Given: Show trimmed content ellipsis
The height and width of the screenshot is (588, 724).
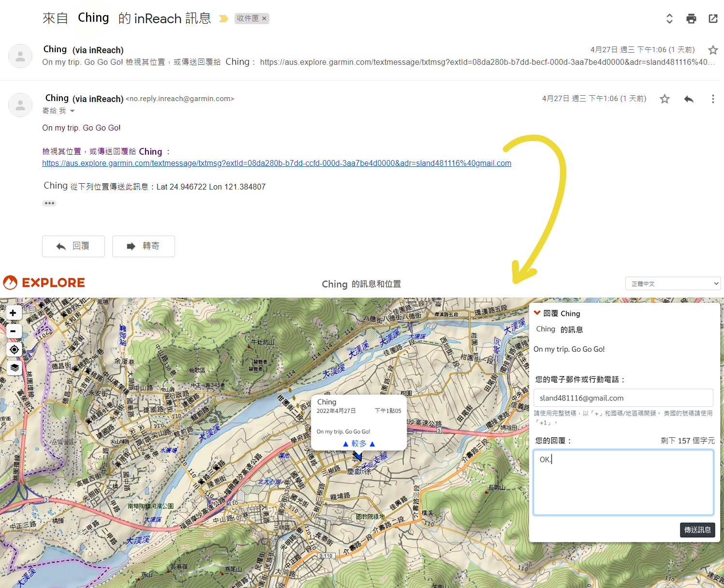Looking at the screenshot, I should point(49,203).
